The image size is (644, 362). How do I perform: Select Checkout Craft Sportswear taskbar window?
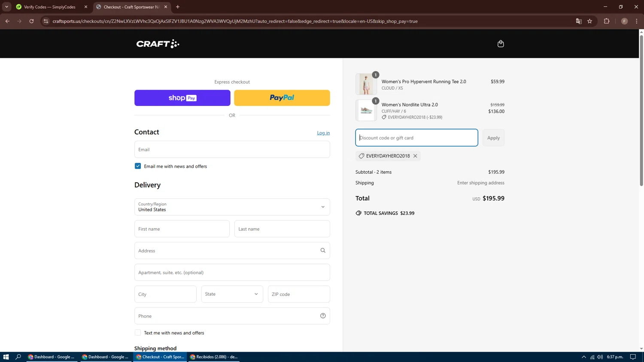coord(160,357)
